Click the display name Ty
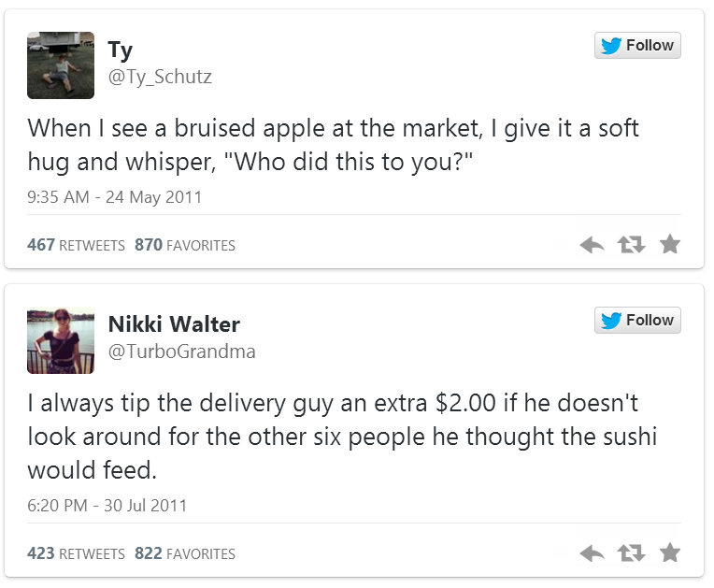The width and height of the screenshot is (714, 588). point(121,50)
